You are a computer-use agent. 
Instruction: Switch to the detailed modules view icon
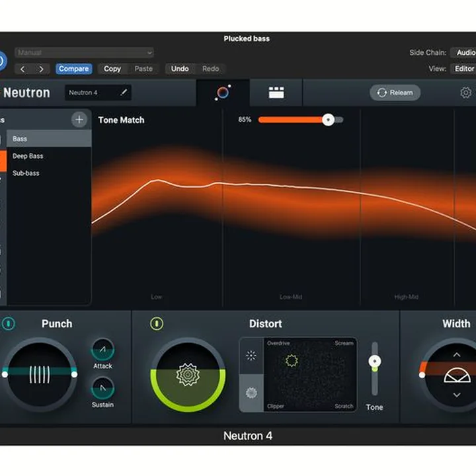coord(276,93)
